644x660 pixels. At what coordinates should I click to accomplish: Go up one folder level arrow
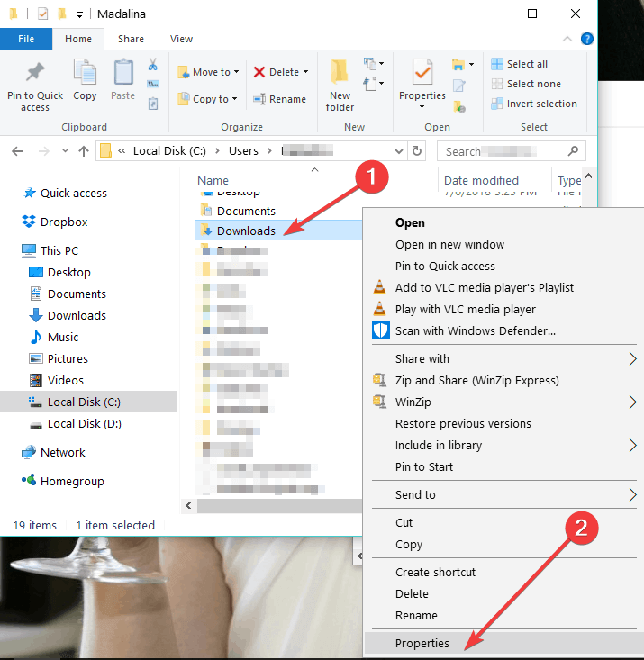tap(83, 151)
